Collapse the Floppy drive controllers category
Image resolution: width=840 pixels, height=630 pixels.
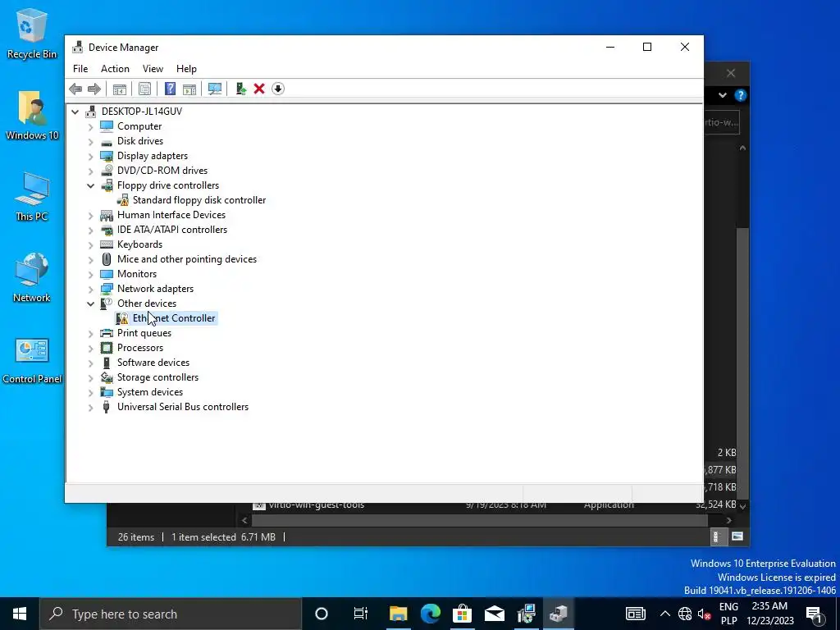[x=90, y=186]
